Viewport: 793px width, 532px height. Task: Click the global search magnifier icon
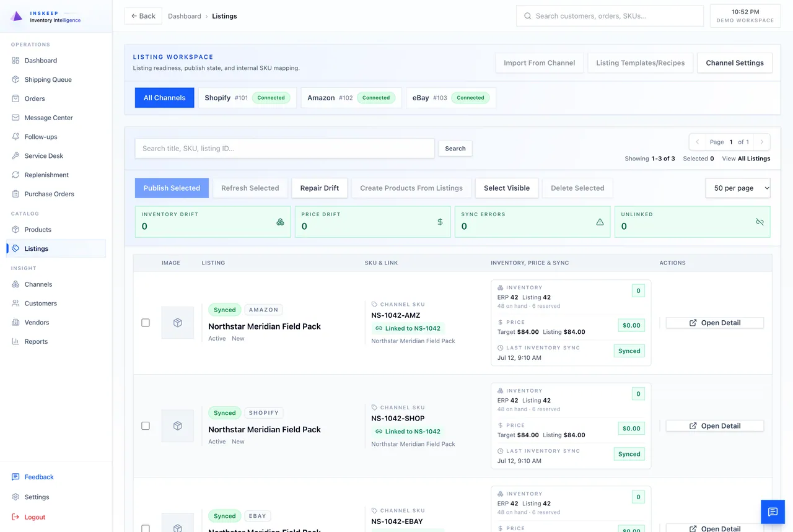(528, 16)
